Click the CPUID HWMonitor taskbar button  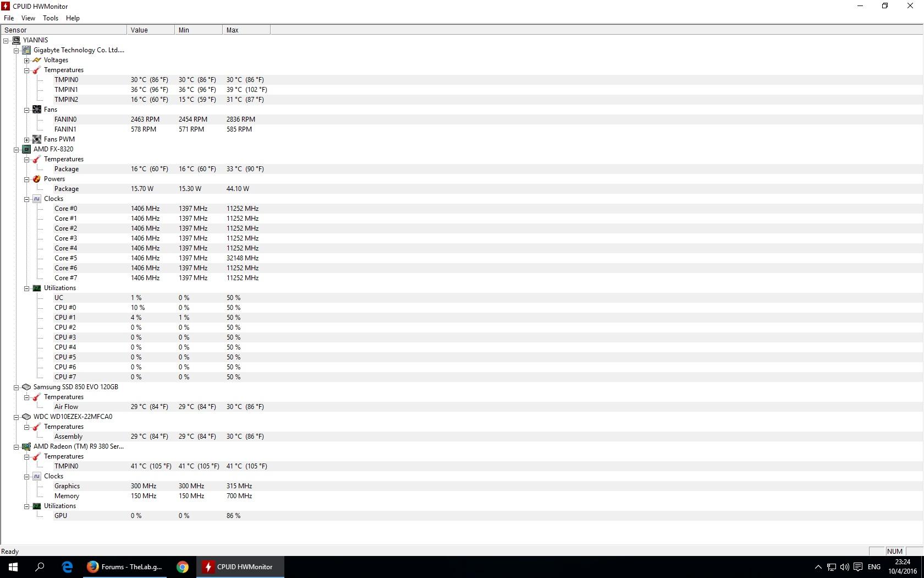240,566
